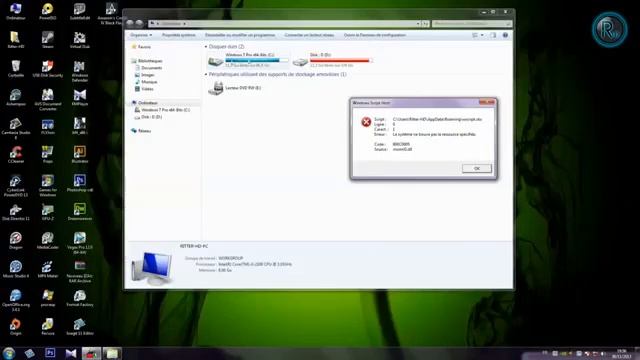Open Photoshop from the taskbar

pyautogui.click(x=50, y=353)
